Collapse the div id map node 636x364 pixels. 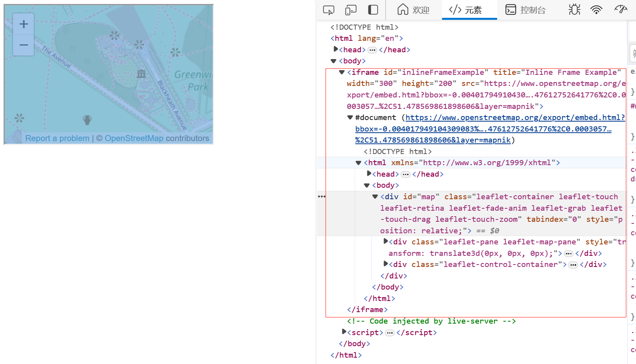[x=375, y=196]
